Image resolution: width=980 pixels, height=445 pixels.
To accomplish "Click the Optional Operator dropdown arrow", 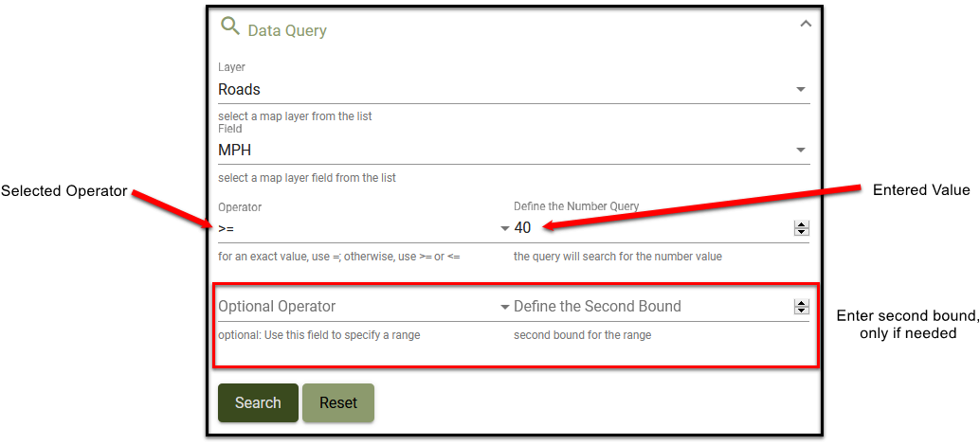I will point(504,308).
